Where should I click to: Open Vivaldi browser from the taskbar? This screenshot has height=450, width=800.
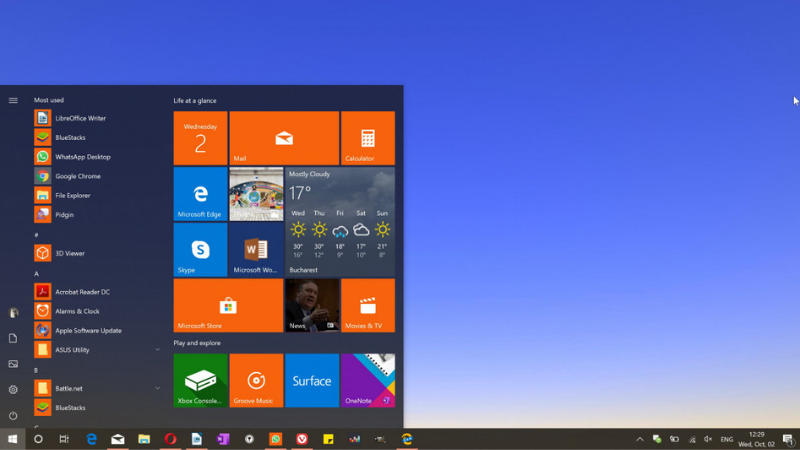pyautogui.click(x=302, y=439)
